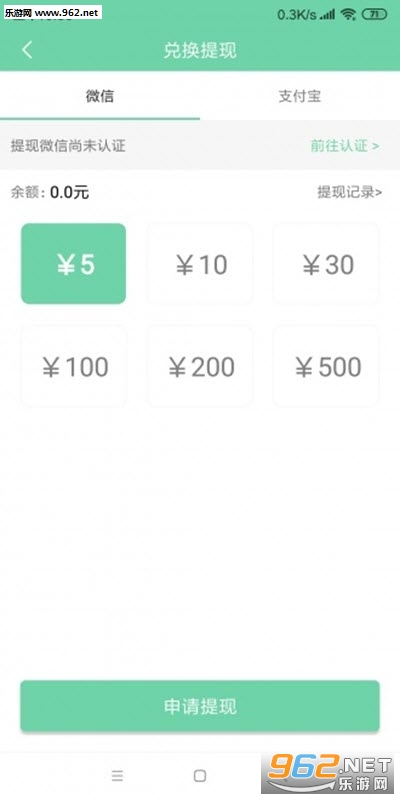Tap the 余额 0.0元 balance text
Image resolution: width=400 pixels, height=800 pixels.
(49, 192)
